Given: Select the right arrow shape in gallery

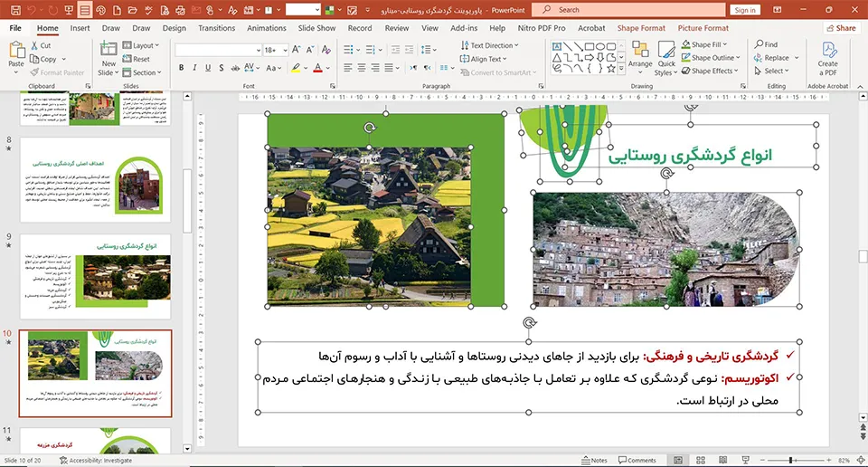Looking at the screenshot, I should tap(589, 58).
